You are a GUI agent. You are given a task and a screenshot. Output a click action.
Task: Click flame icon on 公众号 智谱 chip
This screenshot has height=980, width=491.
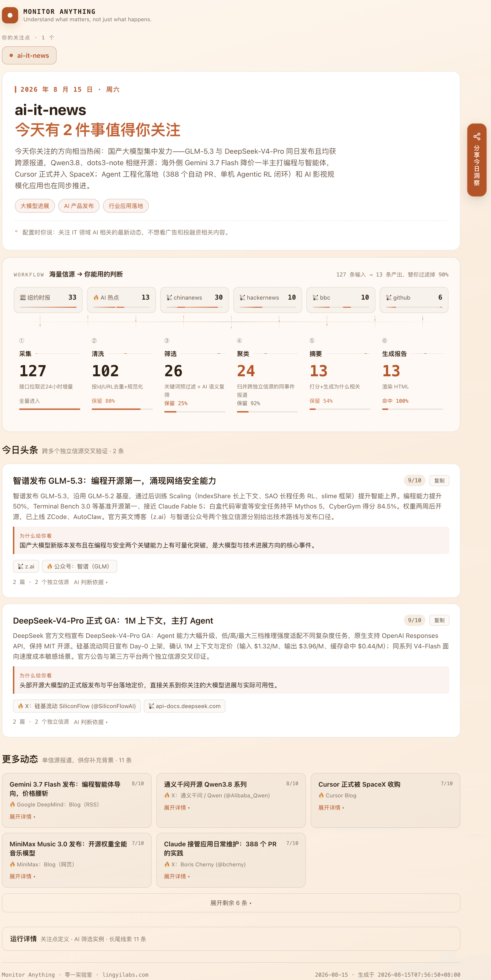(49, 566)
